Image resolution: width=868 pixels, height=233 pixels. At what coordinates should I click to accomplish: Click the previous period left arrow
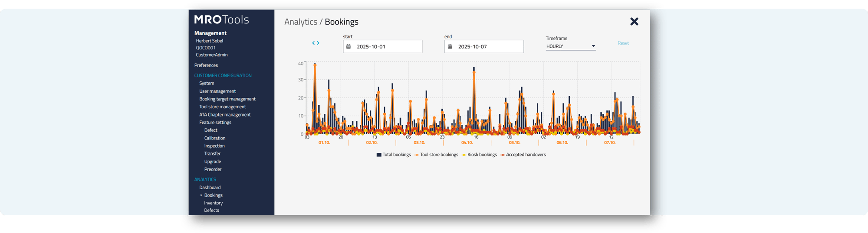click(x=313, y=43)
